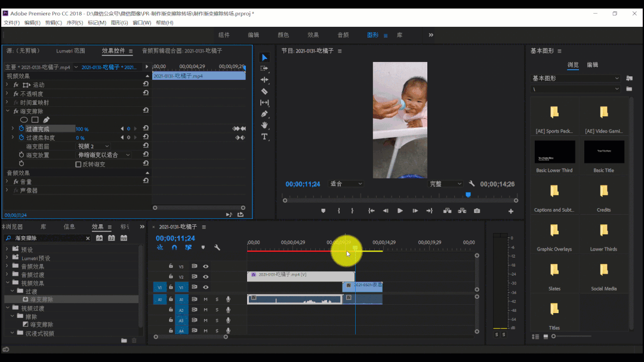
Task: Open the wrench settings in Program monitor
Action: pos(472,184)
